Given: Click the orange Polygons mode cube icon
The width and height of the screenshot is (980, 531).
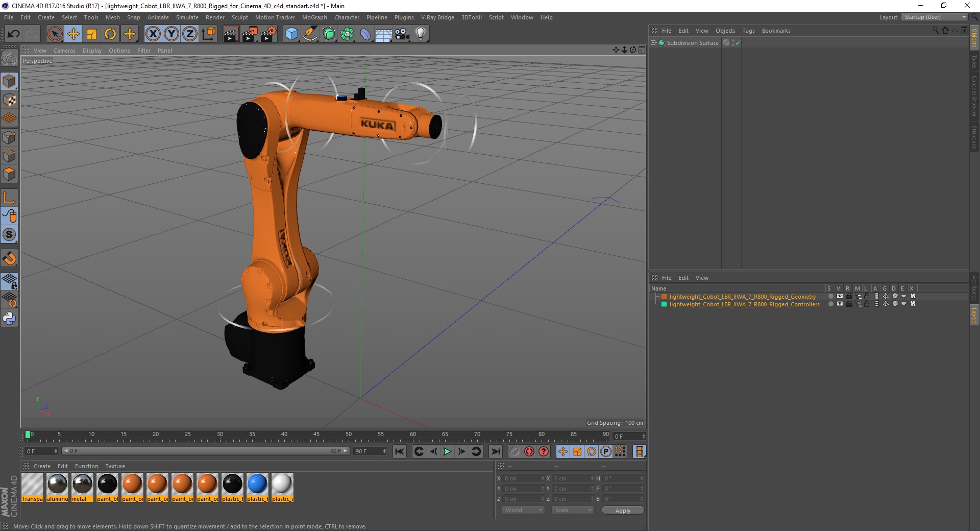Looking at the screenshot, I should (9, 174).
